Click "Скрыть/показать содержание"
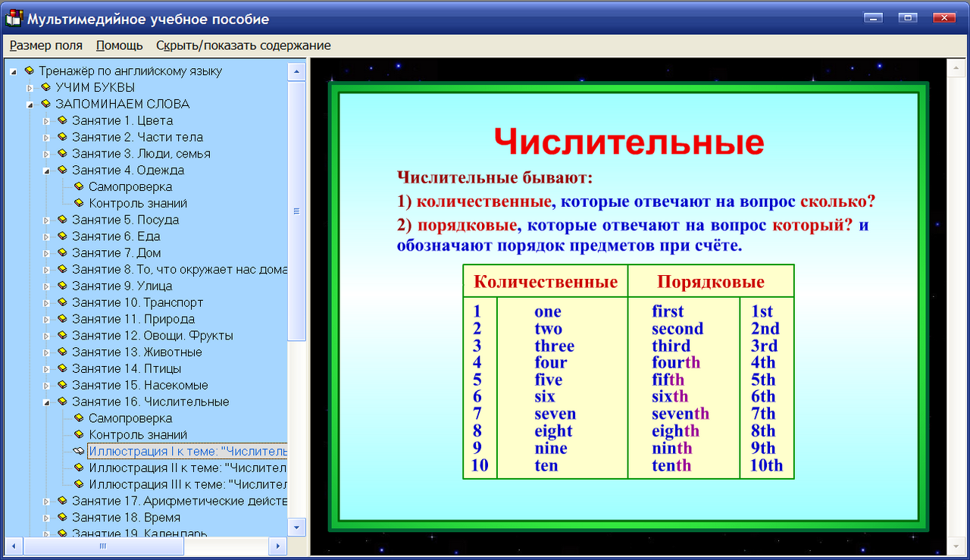970x560 pixels. point(243,45)
